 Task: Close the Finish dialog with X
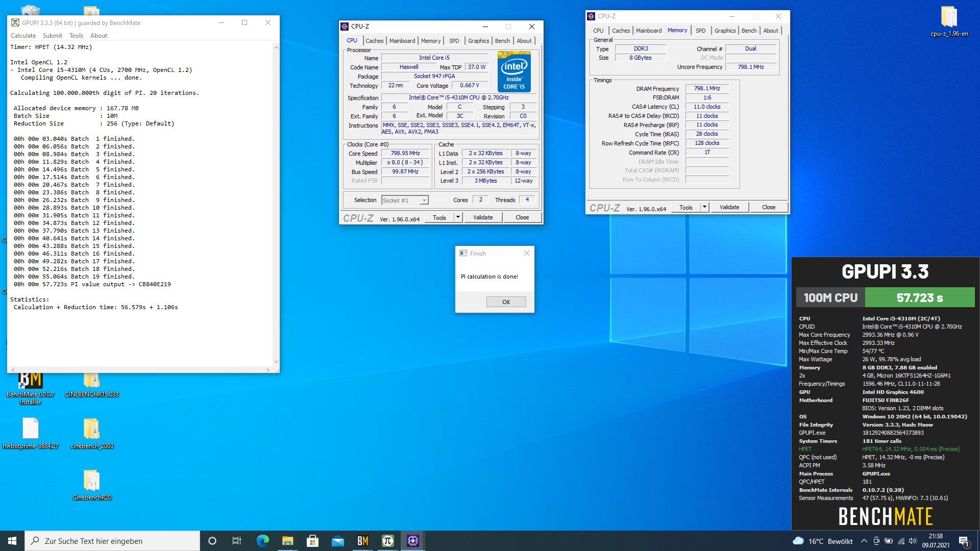point(527,253)
